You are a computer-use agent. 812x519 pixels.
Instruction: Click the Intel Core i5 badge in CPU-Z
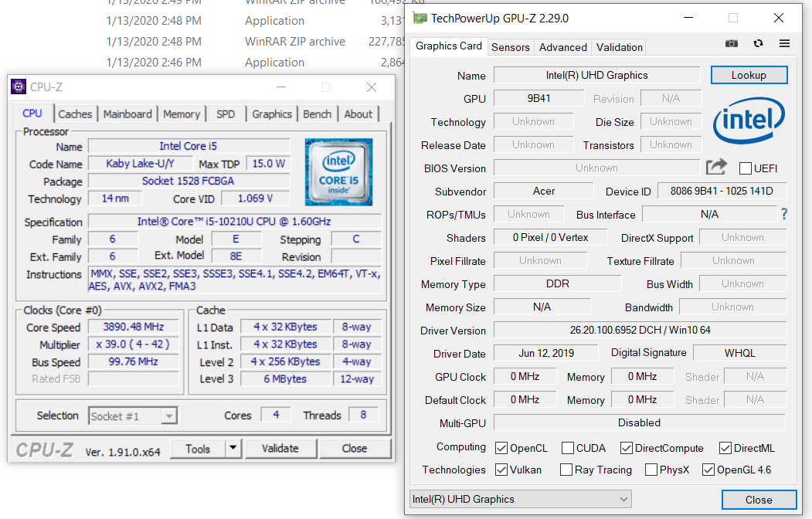(x=338, y=171)
